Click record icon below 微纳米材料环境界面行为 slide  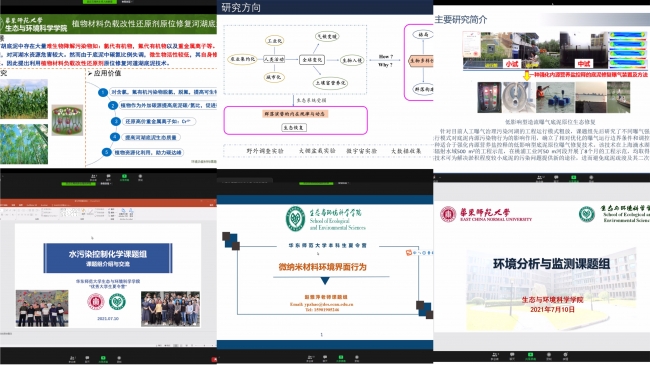pos(357,358)
